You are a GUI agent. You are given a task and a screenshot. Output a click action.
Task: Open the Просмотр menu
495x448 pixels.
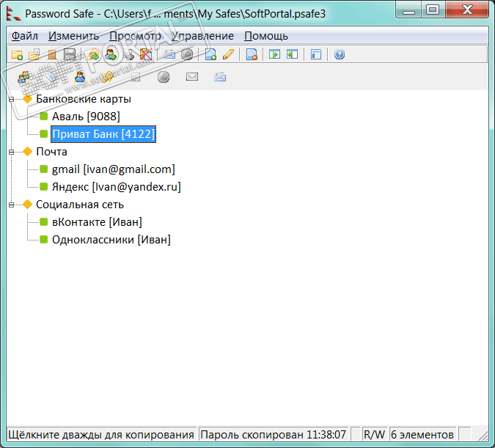135,36
